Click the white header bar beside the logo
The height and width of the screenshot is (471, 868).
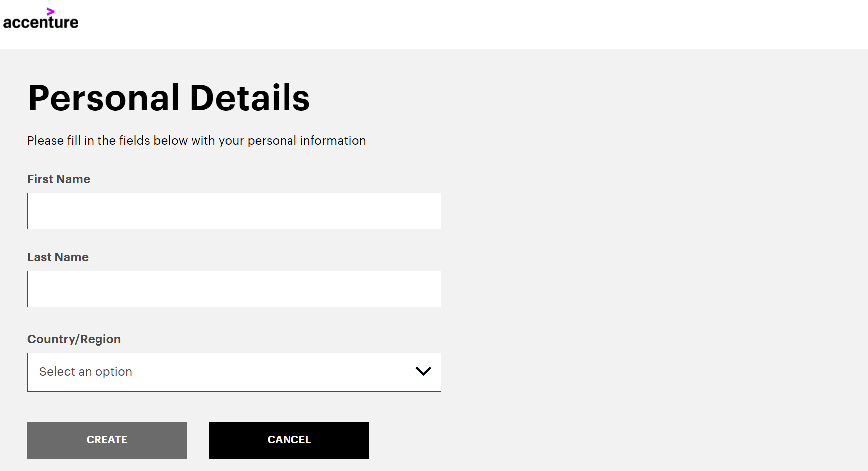tap(473, 24)
